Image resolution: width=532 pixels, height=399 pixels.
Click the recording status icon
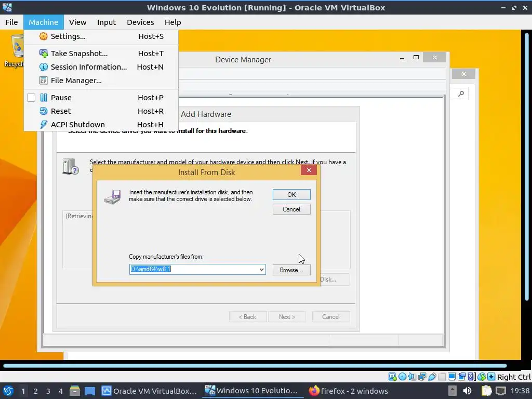(x=461, y=377)
